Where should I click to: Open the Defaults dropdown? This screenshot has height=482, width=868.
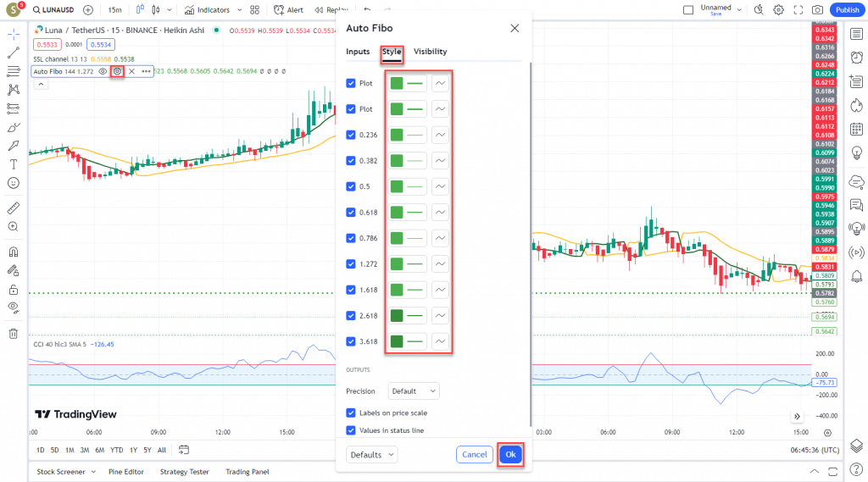coord(371,455)
